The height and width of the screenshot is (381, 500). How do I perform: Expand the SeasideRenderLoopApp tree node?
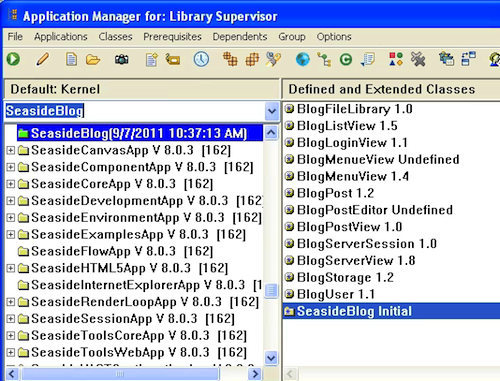(11, 302)
